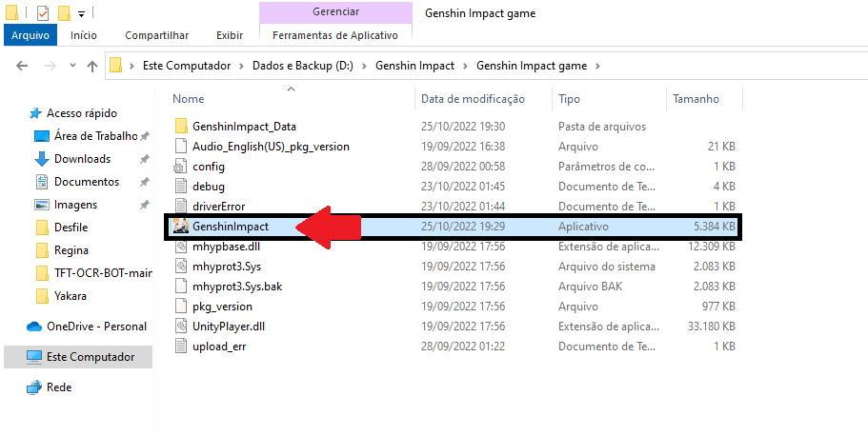Click the 25/10/2022 19:30 date
Screen dimensions: 868x436
[463, 127]
